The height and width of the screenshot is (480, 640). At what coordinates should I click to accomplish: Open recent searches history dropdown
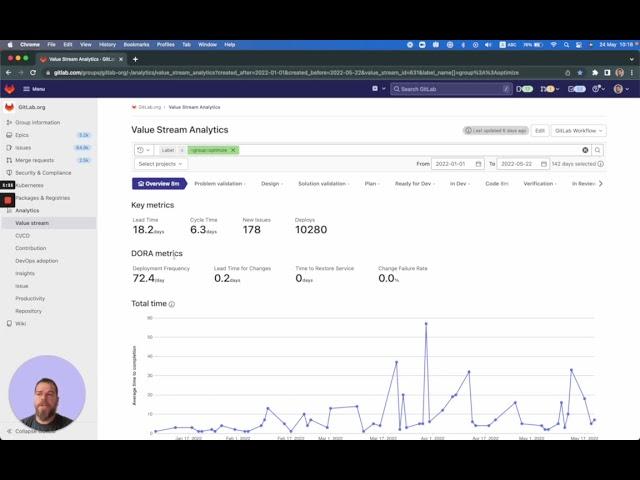[144, 150]
